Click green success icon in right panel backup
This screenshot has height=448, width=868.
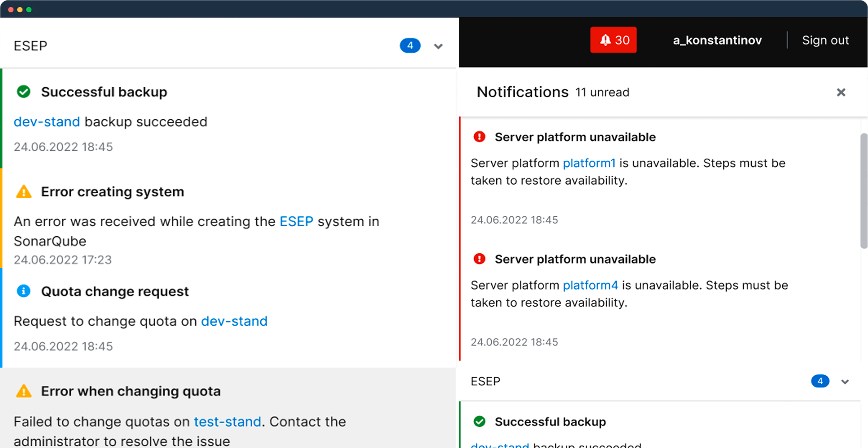(x=479, y=421)
